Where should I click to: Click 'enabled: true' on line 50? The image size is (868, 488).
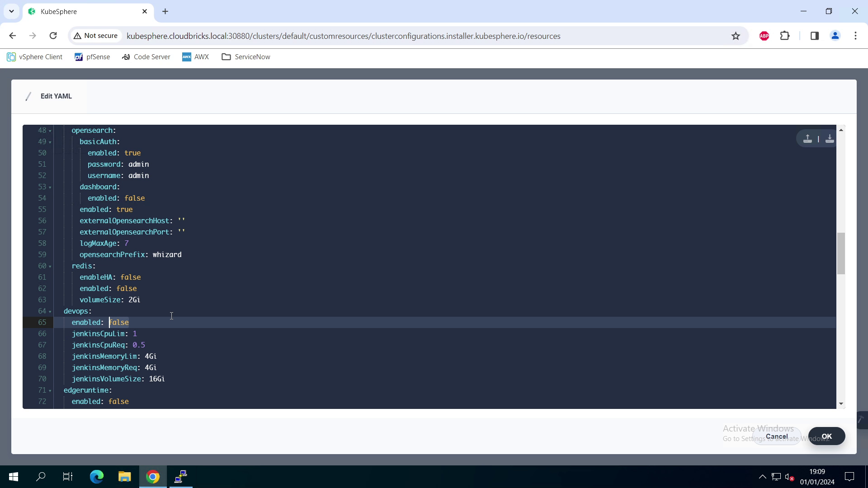tap(114, 153)
